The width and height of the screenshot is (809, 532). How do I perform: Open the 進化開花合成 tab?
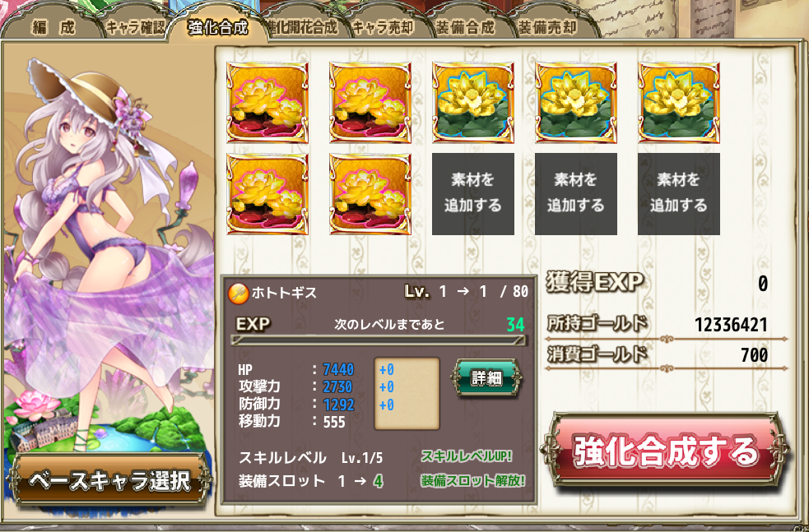click(x=304, y=27)
